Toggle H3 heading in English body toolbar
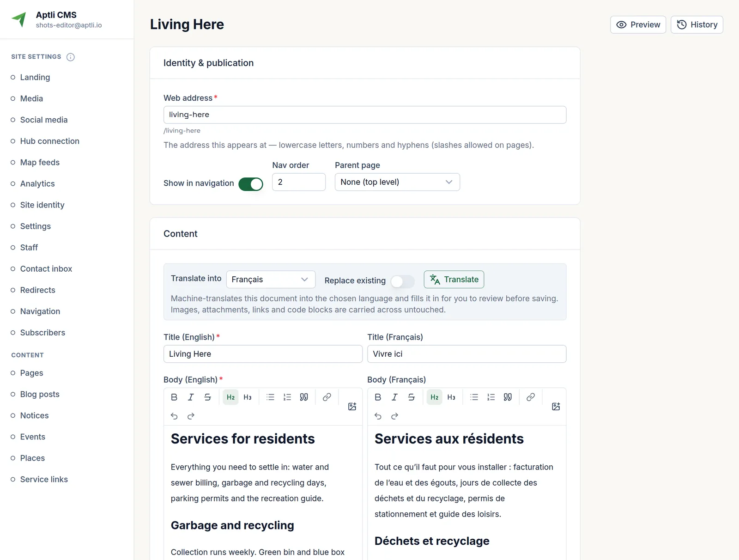This screenshot has width=739, height=560. (248, 397)
